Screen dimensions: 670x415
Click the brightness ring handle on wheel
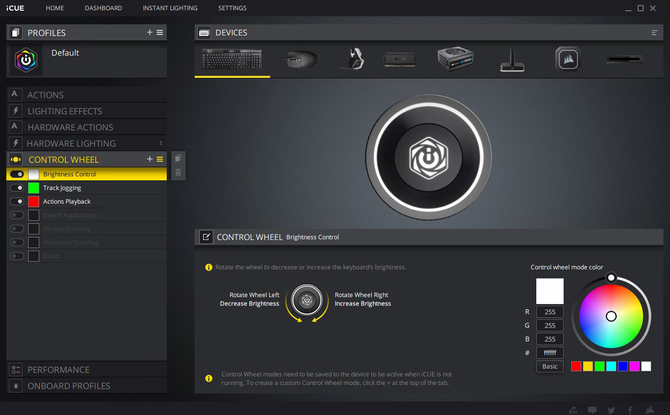tap(611, 278)
